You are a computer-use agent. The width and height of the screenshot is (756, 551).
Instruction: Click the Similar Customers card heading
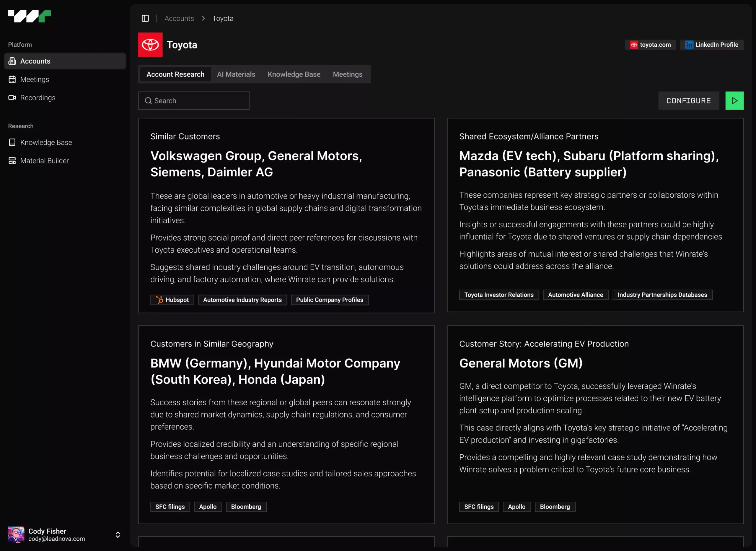[185, 136]
